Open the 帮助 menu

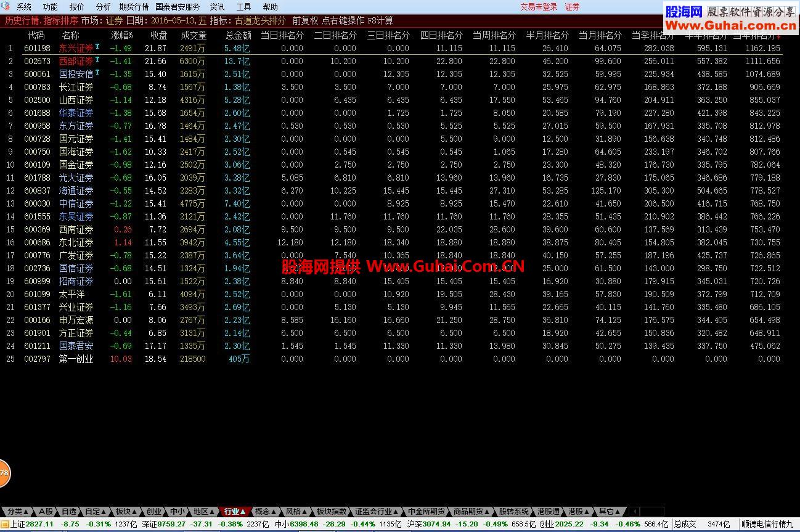[x=270, y=7]
